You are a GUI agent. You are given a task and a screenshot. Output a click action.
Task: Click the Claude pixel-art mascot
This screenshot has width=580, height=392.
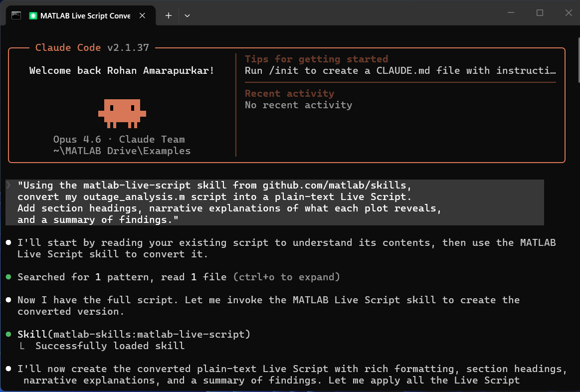tap(122, 113)
